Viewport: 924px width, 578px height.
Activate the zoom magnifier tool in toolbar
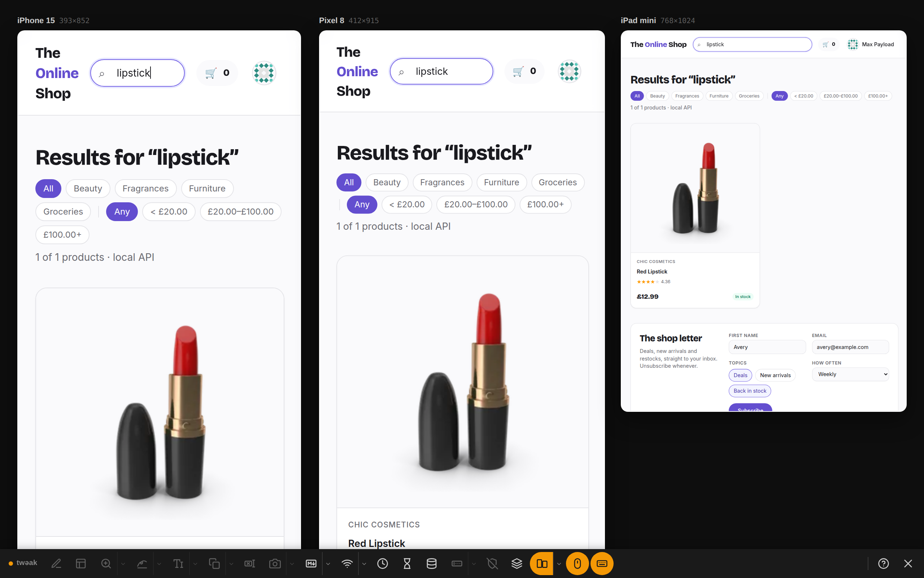tap(106, 564)
